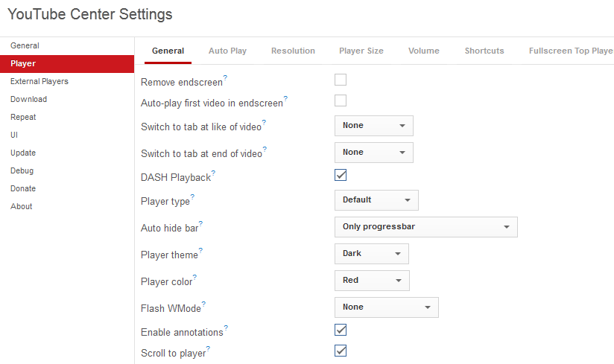Toggle Scroll to player checkbox
The height and width of the screenshot is (364, 614).
pos(341,351)
